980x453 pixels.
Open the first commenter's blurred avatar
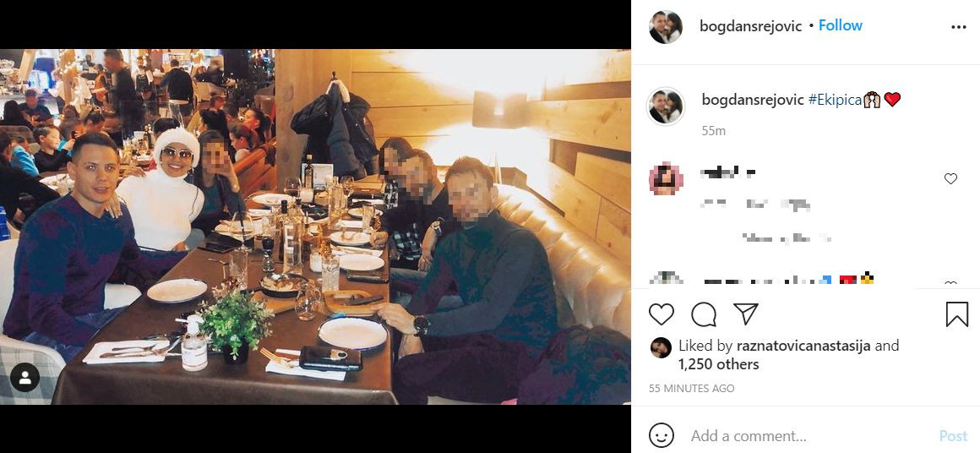click(666, 178)
